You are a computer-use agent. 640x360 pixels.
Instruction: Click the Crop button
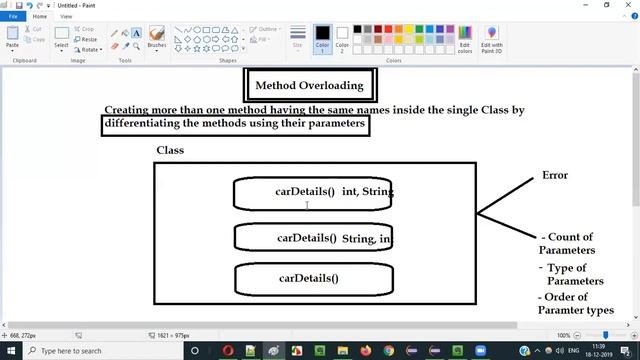[84, 29]
